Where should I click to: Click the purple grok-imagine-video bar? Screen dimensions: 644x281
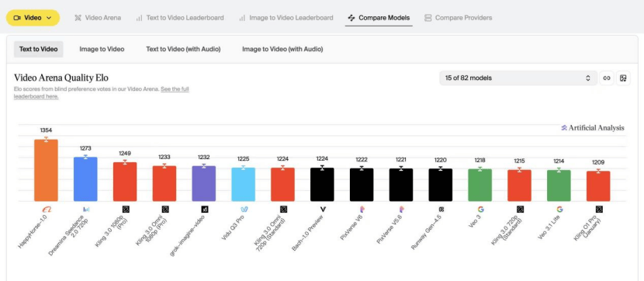tap(204, 184)
